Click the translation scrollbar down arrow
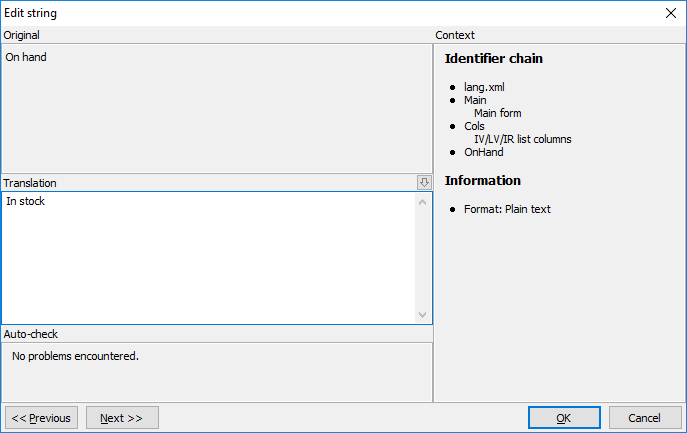 click(422, 314)
